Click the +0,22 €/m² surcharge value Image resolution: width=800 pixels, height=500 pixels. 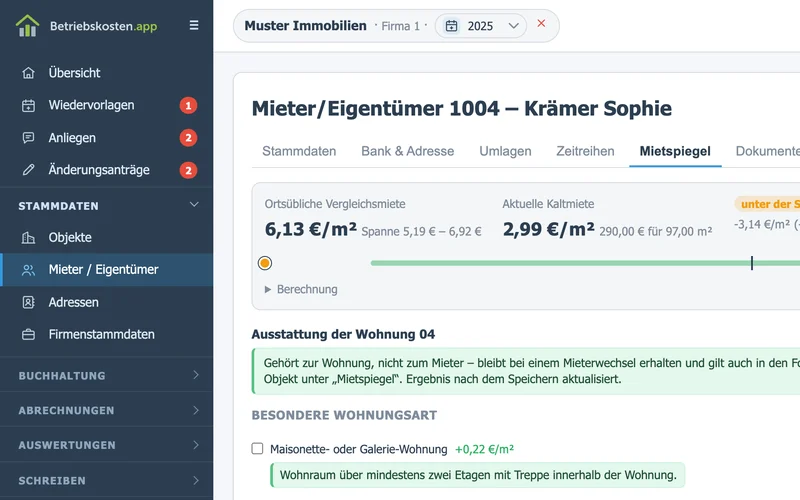point(484,449)
